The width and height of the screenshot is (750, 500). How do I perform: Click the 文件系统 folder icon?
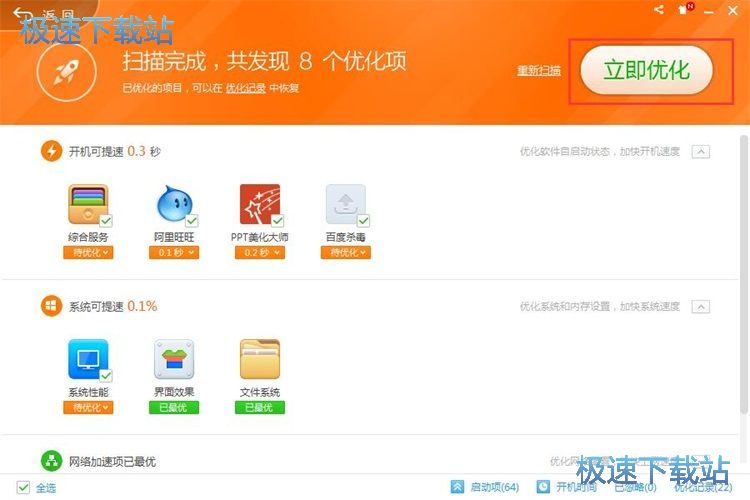tap(259, 360)
